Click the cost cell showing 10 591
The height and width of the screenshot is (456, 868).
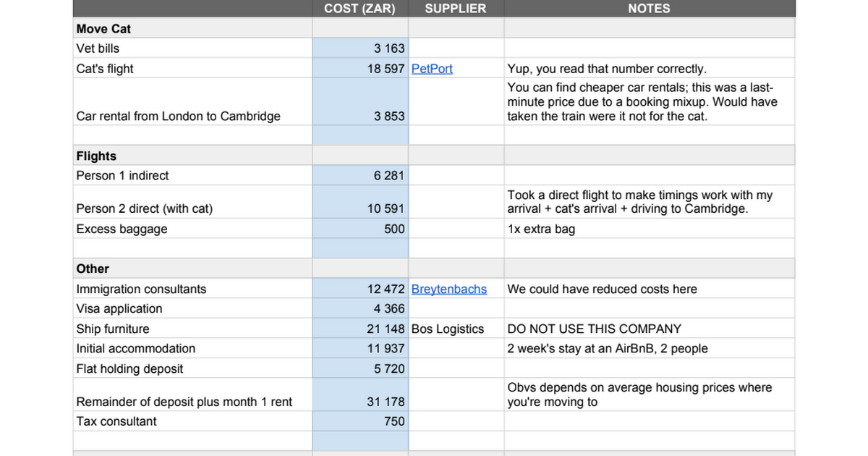pos(360,202)
